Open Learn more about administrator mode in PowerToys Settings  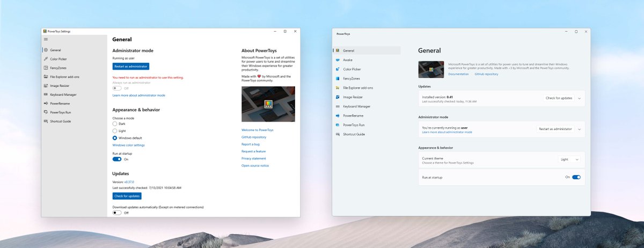(x=139, y=95)
